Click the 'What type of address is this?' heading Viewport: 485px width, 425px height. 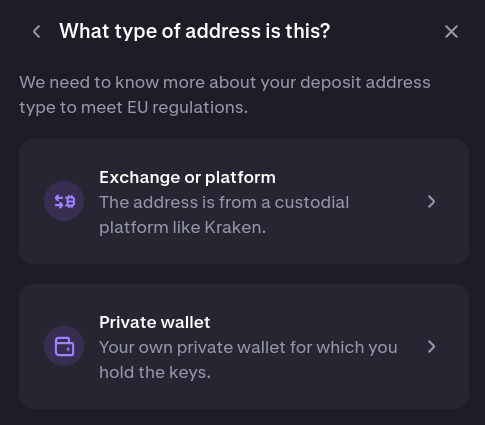pyautogui.click(x=195, y=31)
